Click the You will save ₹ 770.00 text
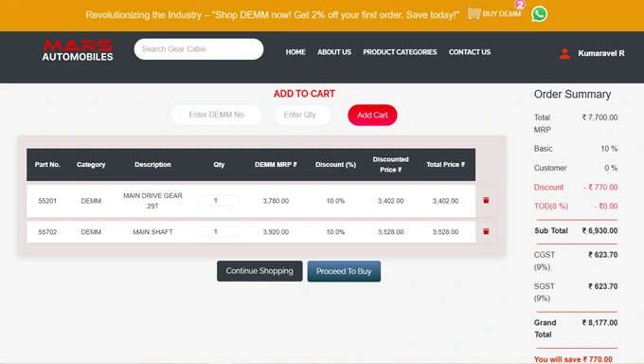The height and width of the screenshot is (364, 644). (573, 359)
